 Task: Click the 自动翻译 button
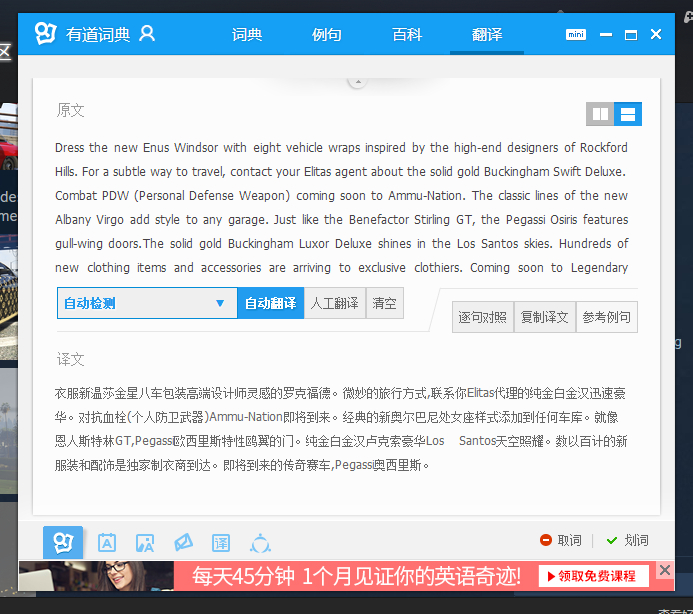(270, 303)
